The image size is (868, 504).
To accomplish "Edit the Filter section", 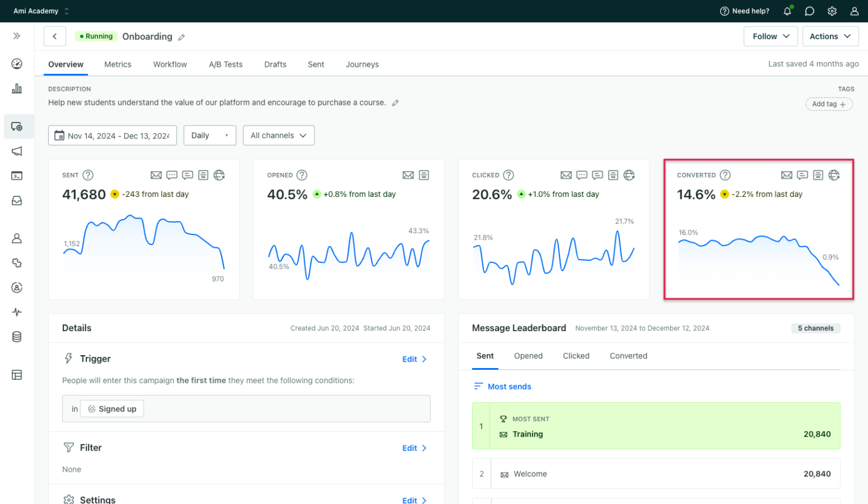I will pyautogui.click(x=415, y=448).
